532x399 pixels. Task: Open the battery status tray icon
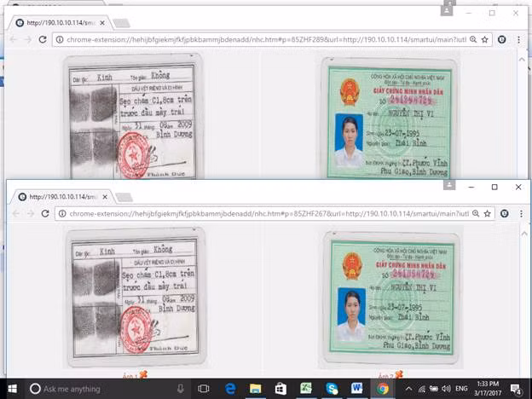[x=434, y=389]
